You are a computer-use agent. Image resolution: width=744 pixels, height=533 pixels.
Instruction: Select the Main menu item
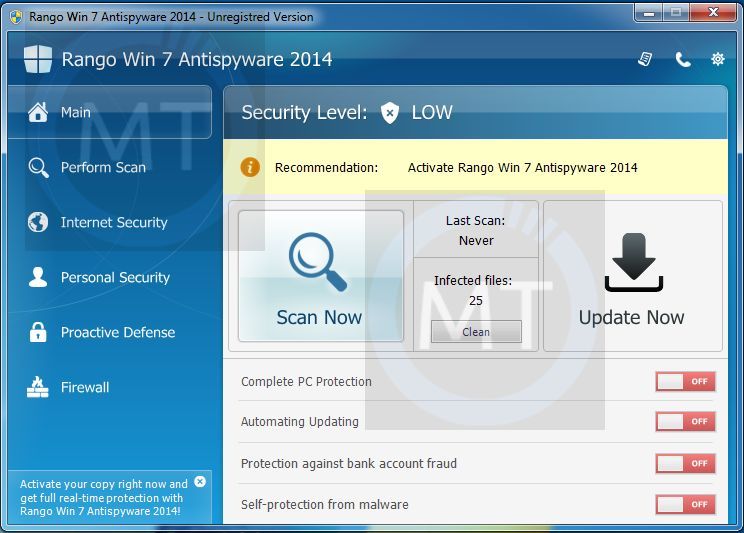point(110,112)
